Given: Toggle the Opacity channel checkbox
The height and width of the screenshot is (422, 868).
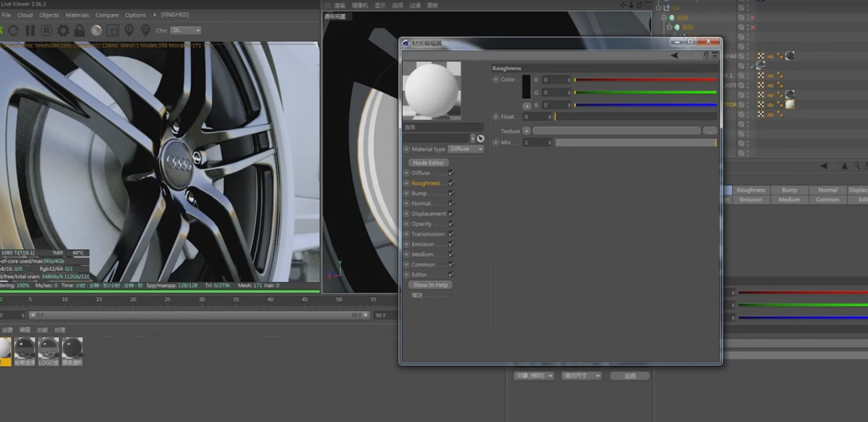Looking at the screenshot, I should pyautogui.click(x=451, y=223).
